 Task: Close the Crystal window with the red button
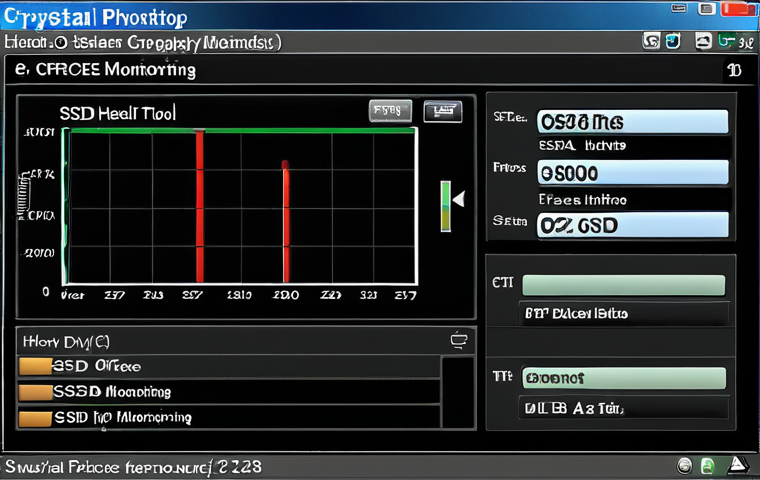(x=738, y=9)
